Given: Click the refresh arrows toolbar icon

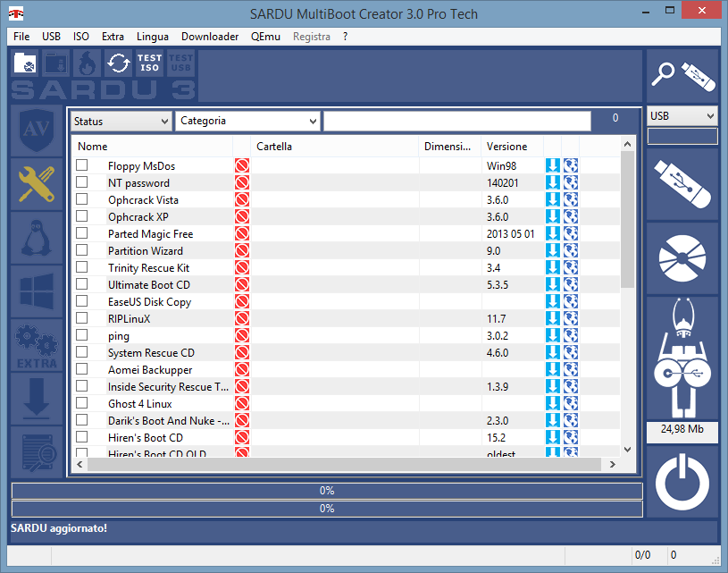Looking at the screenshot, I should coord(119,63).
